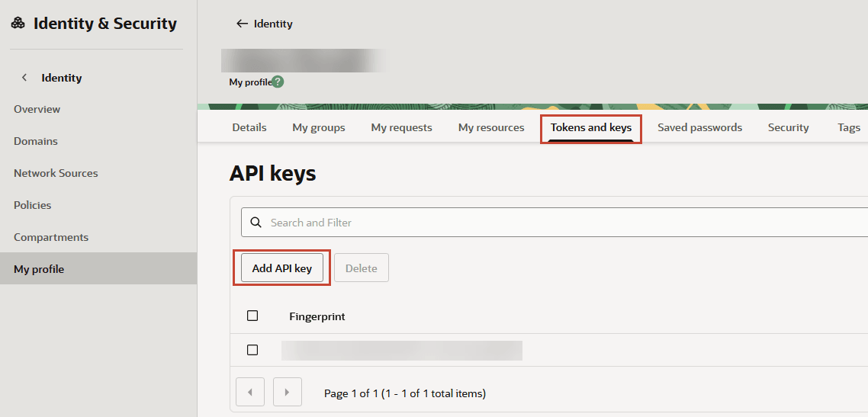Click the Identity & Security title
This screenshot has width=868, height=417.
pyautogui.click(x=105, y=24)
